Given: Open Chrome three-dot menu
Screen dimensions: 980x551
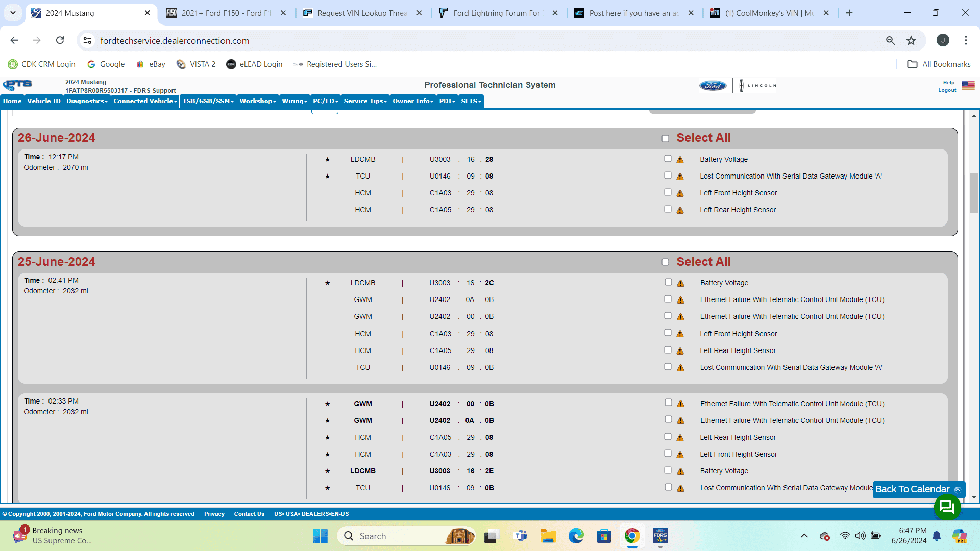Looking at the screenshot, I should [x=966, y=40].
